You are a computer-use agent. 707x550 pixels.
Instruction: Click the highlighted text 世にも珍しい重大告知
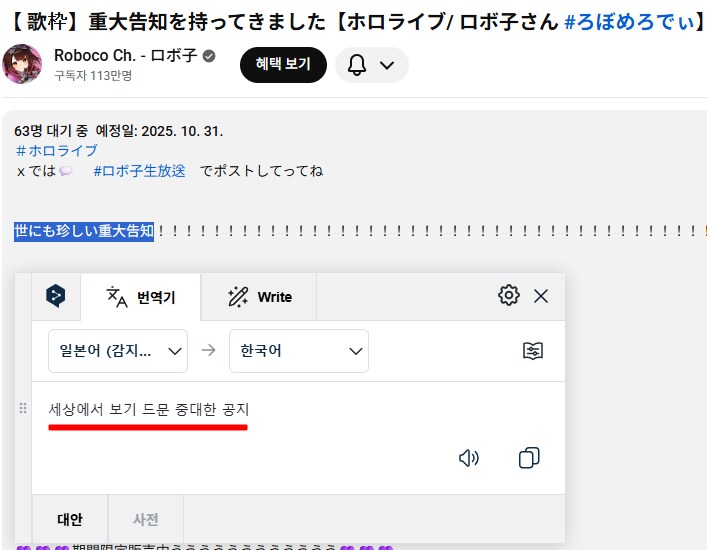click(x=84, y=231)
